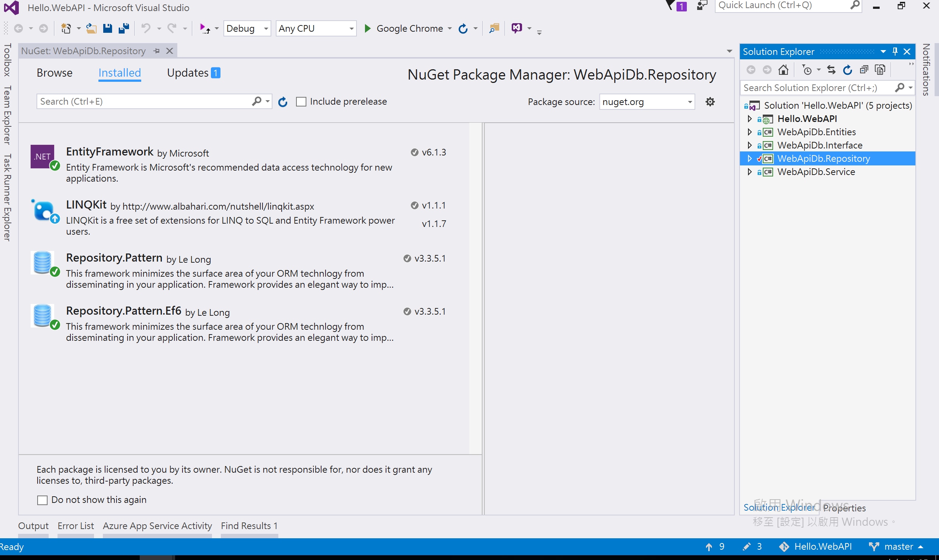
Task: Click the Solution Explorer Refresh icon
Action: (848, 70)
